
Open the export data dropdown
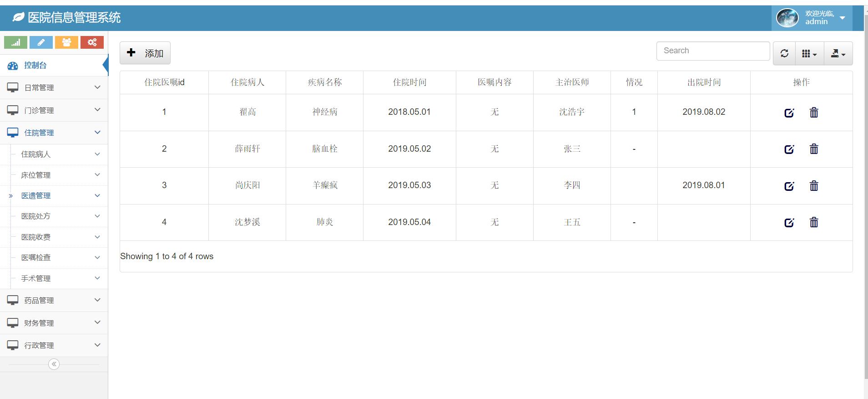click(x=838, y=53)
